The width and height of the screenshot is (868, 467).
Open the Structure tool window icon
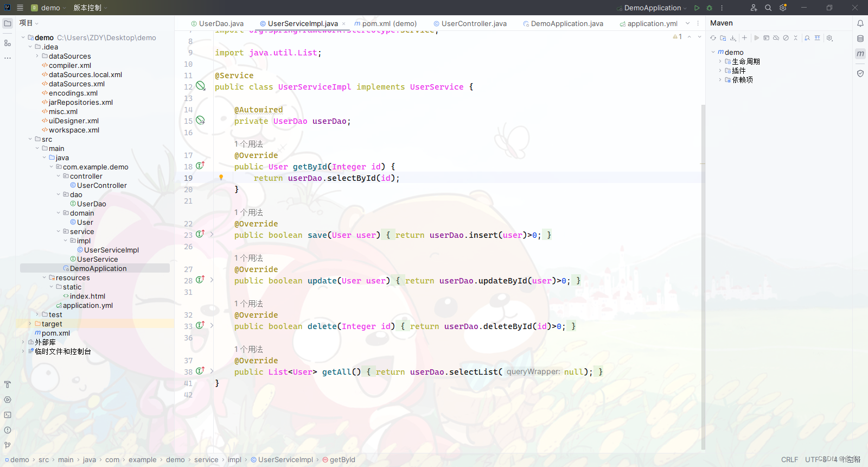pos(8,43)
